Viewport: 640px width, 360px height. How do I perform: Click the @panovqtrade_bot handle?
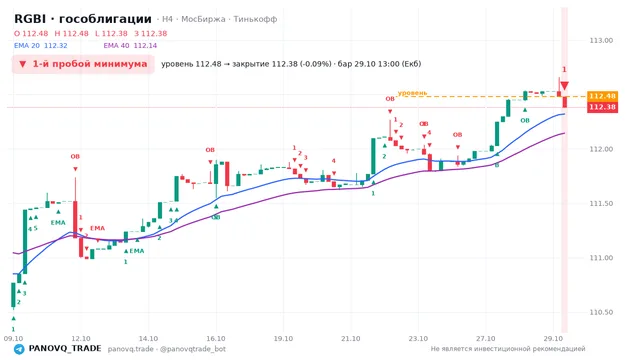tap(193, 349)
